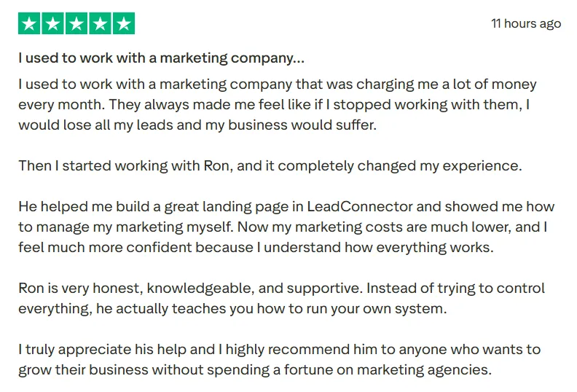Click the paragraph starting 'Then I started working with Ron'
This screenshot has width=577, height=392.
[x=270, y=165]
